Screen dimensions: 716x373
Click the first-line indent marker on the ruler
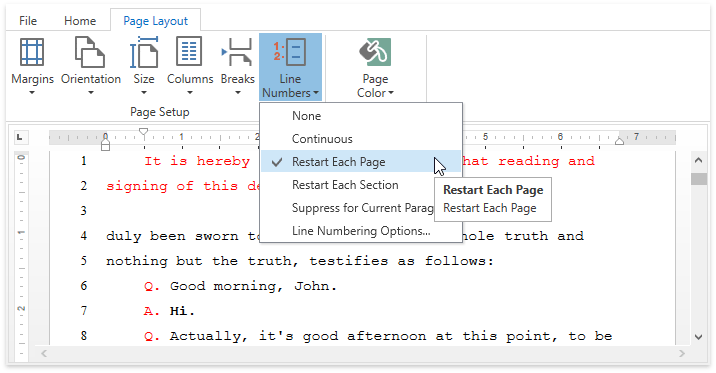143,132
